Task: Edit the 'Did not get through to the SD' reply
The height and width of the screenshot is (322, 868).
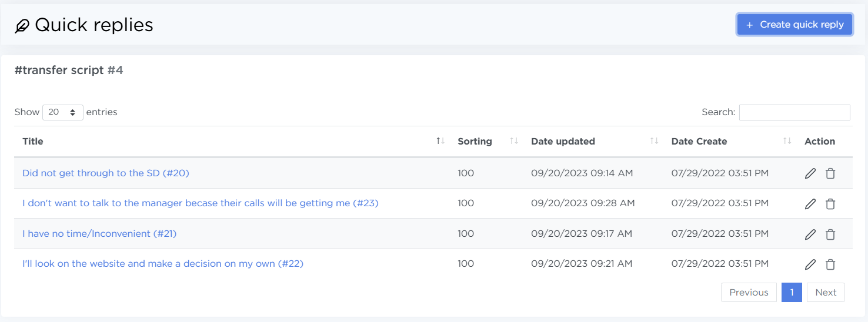Action: [810, 173]
